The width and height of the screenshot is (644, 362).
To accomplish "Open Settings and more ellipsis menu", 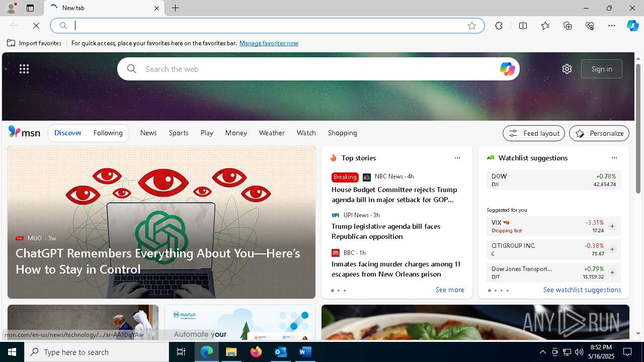I will (x=612, y=26).
